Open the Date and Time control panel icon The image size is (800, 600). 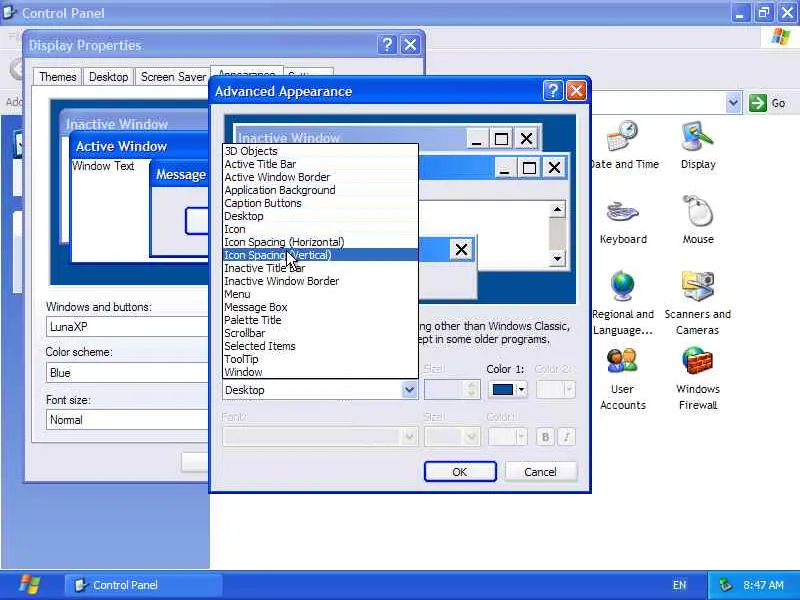point(623,144)
